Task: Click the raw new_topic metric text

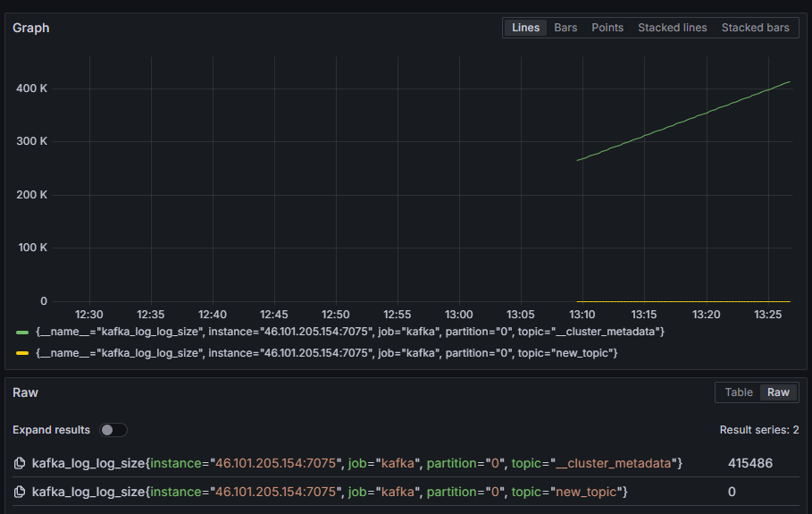Action: point(331,492)
